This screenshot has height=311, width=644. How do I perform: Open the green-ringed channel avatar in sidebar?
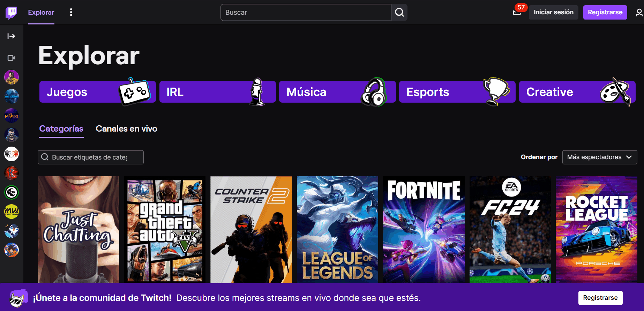pyautogui.click(x=12, y=192)
